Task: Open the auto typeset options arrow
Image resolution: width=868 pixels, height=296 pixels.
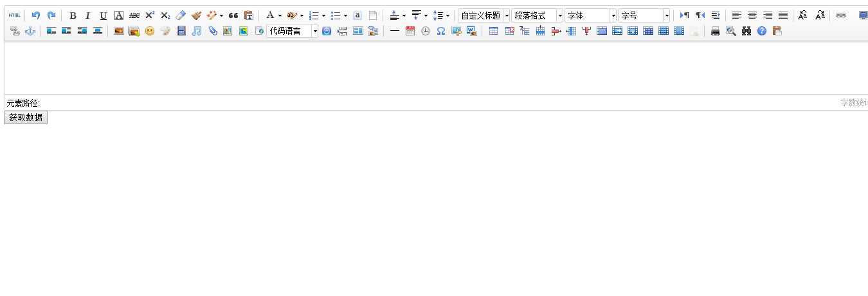Action: (221, 15)
